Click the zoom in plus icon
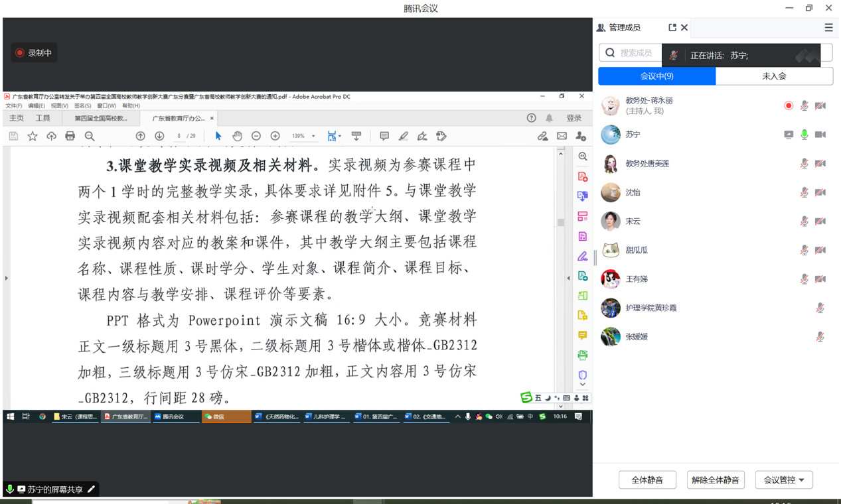Image resolution: width=841 pixels, height=504 pixels. click(x=275, y=136)
